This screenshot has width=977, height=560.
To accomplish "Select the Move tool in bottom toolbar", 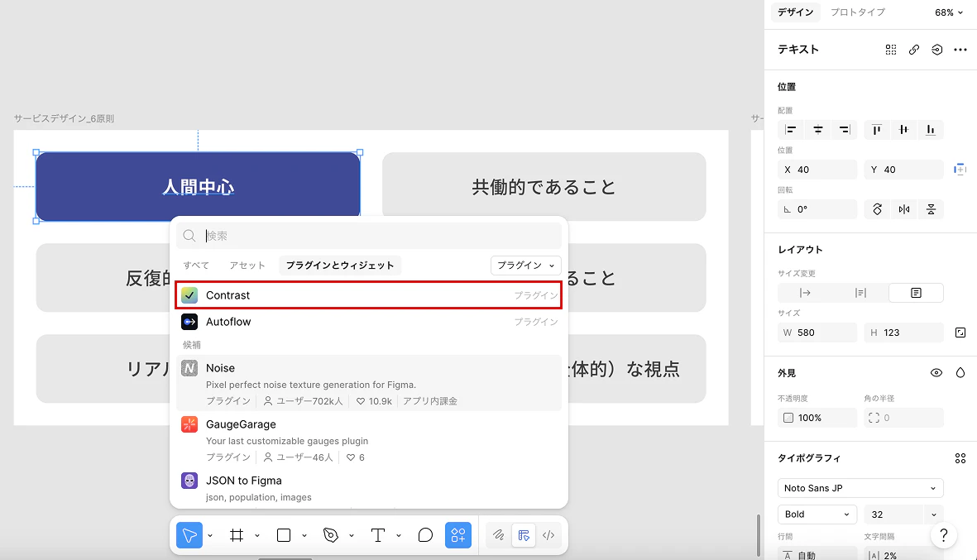I will (189, 535).
